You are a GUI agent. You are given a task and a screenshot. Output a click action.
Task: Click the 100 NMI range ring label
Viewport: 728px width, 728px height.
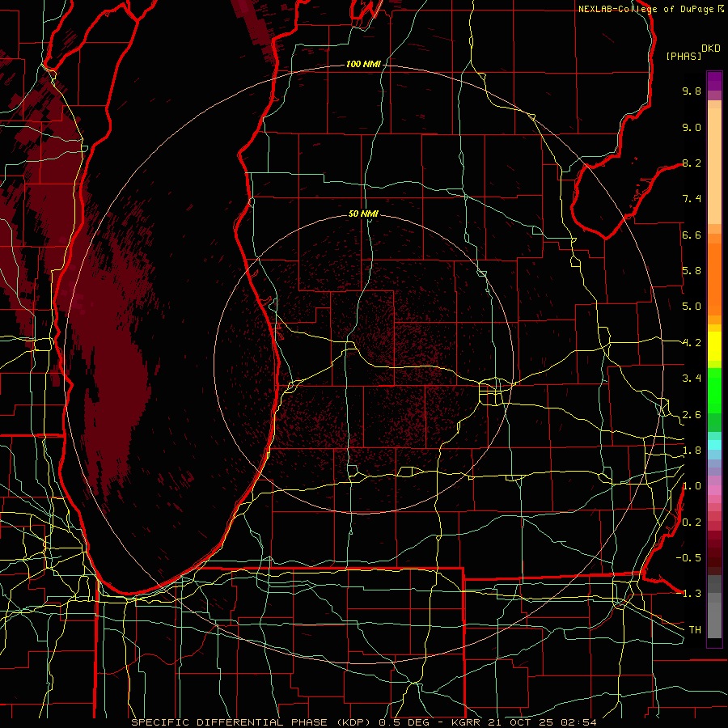tap(363, 64)
